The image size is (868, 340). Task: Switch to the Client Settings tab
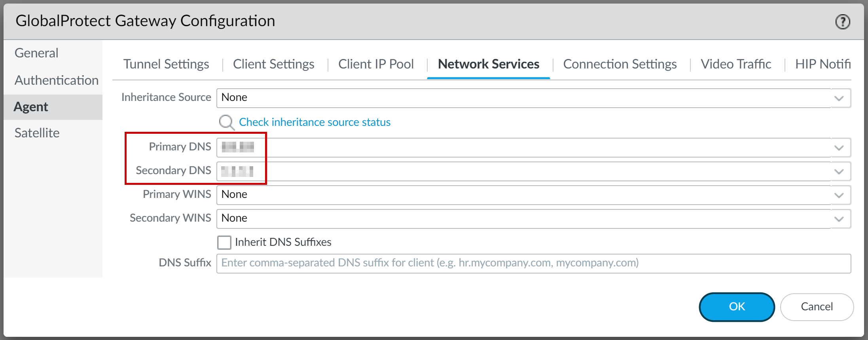point(273,64)
